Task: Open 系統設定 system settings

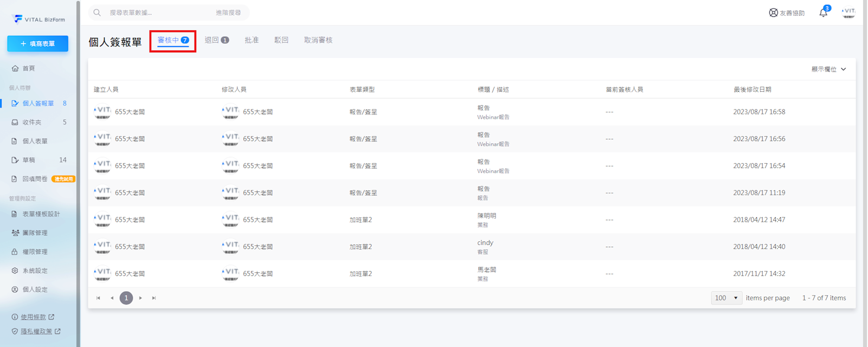Action: (35, 271)
